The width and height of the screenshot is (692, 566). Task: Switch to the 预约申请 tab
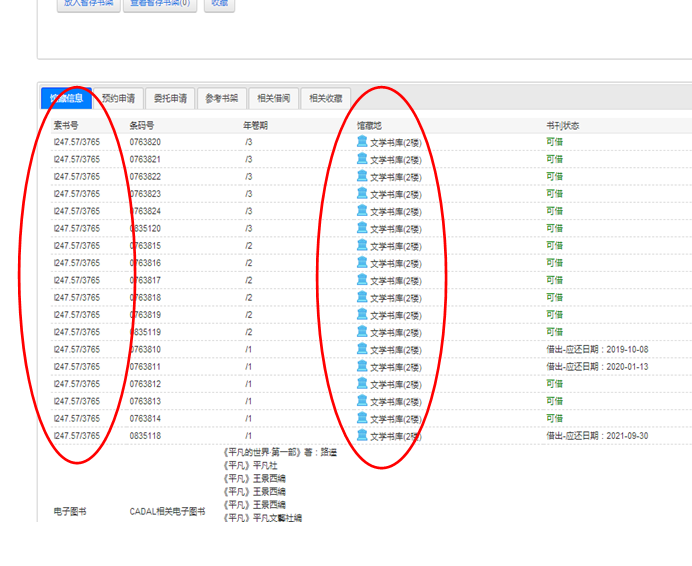point(118,98)
